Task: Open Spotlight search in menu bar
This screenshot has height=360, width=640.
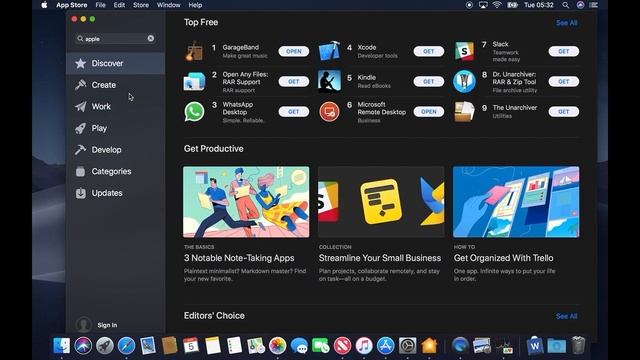Action: click(x=565, y=5)
